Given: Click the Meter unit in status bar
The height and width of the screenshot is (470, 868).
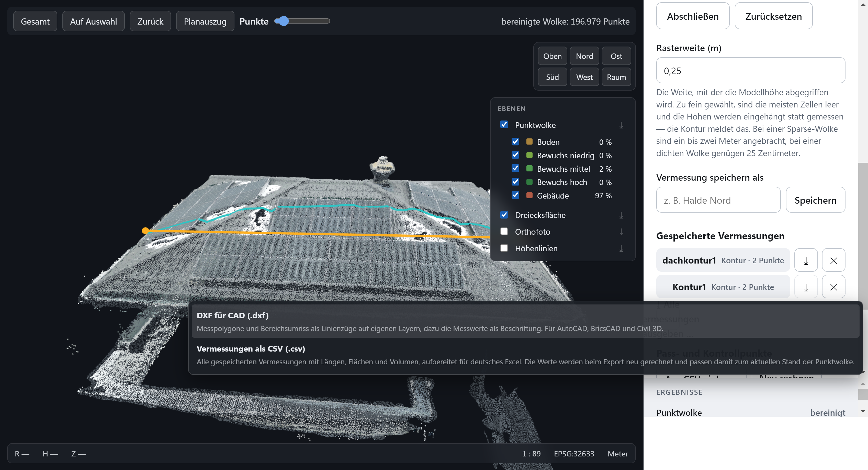Looking at the screenshot, I should coord(618,454).
